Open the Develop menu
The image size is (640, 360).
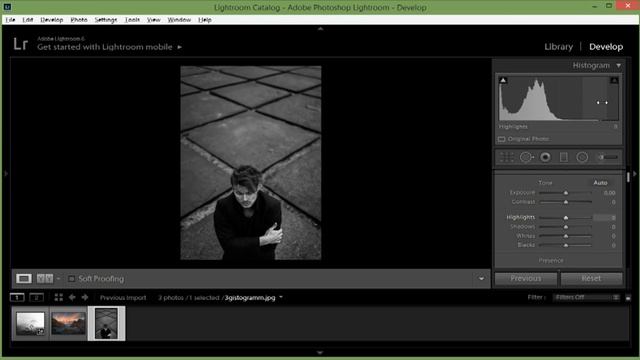tap(52, 20)
